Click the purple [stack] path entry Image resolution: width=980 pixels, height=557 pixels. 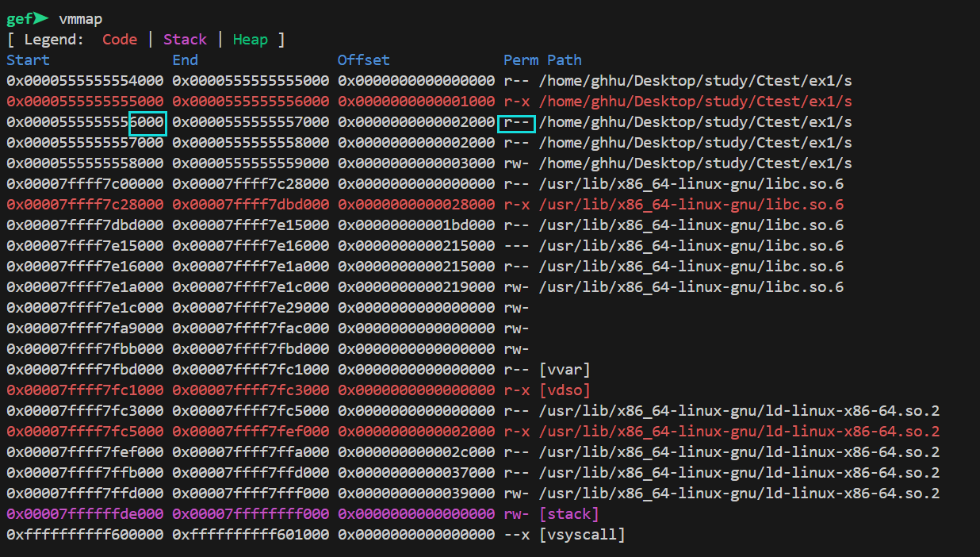[568, 514]
